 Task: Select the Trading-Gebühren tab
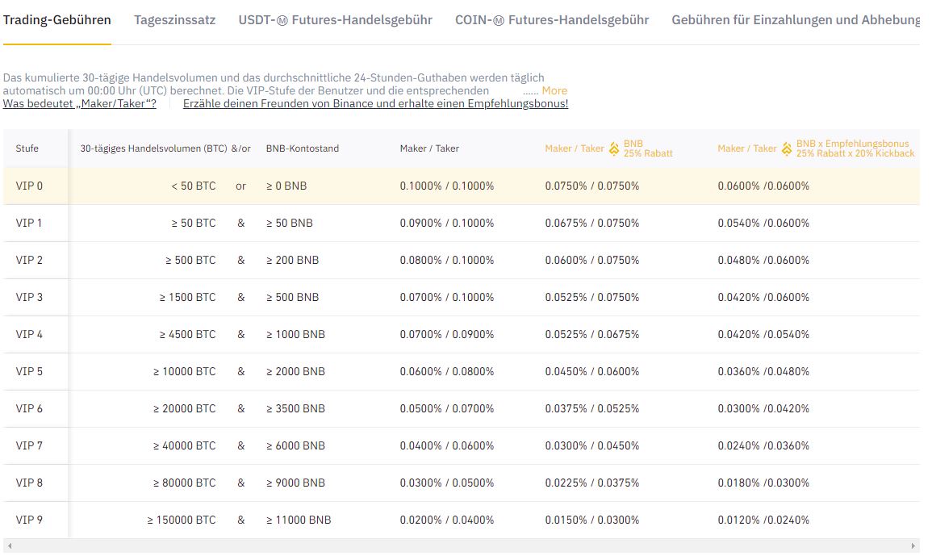57,21
